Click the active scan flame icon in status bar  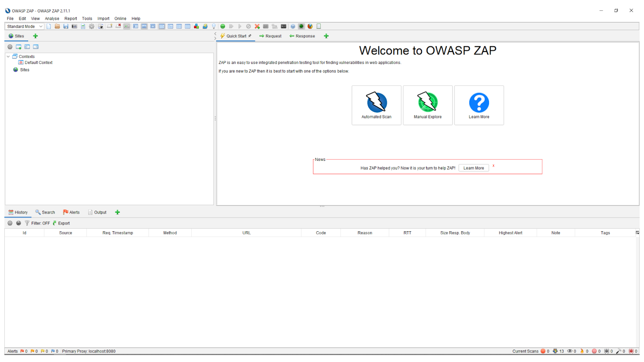[582, 351]
